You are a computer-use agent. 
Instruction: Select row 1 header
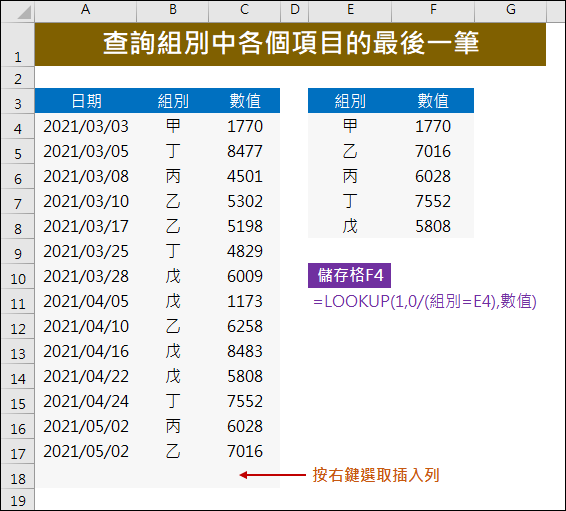pos(18,44)
